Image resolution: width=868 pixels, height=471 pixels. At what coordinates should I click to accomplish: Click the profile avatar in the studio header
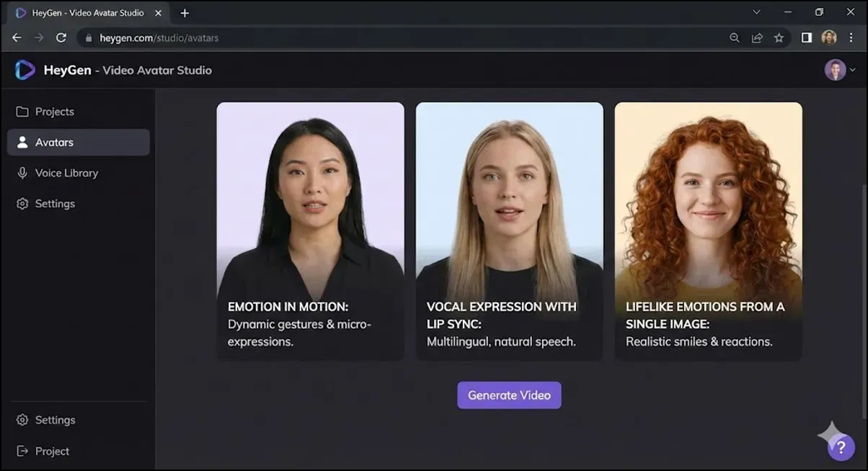pos(833,70)
